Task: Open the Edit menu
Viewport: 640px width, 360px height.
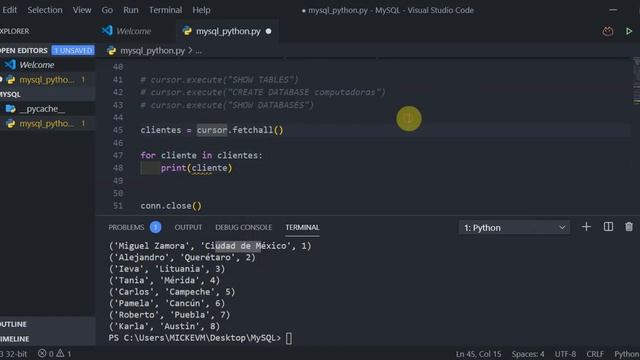Action: 9,10
